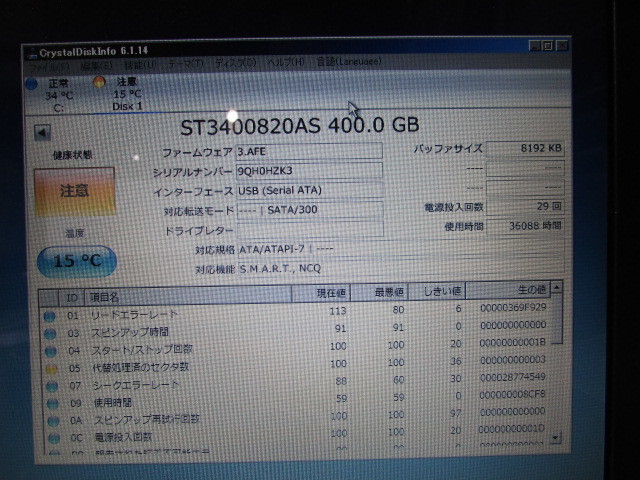Click the status icon for attribute 07

52,386
